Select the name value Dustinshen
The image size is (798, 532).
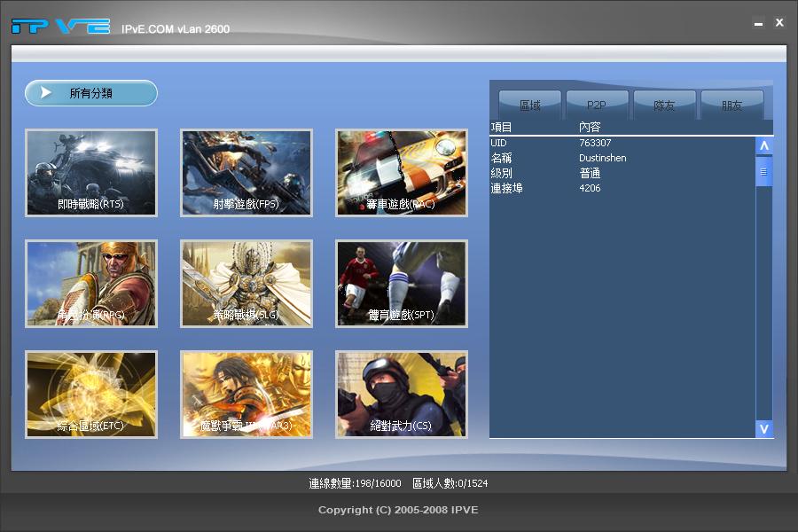tap(603, 158)
